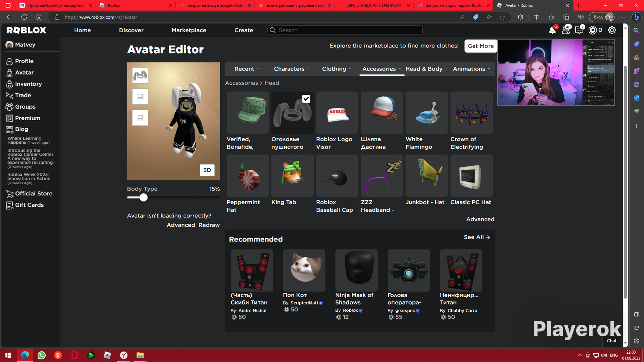644x362 pixels.
Task: Expand the Clothing dropdown
Action: pos(337,69)
